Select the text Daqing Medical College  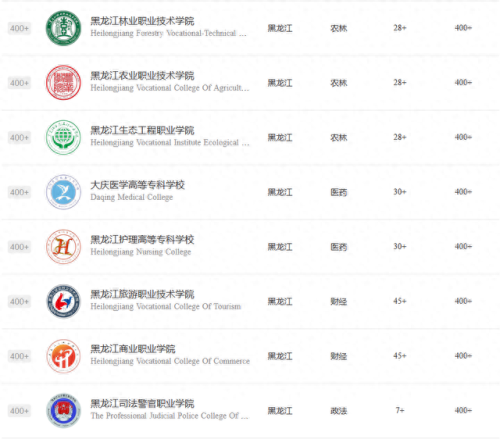pyautogui.click(x=132, y=197)
